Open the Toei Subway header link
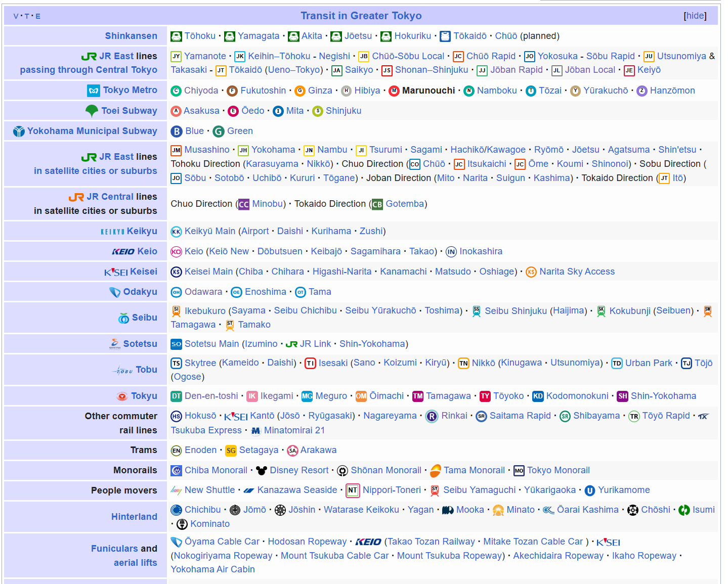Viewport: 728px width, 584px height. pyautogui.click(x=129, y=111)
